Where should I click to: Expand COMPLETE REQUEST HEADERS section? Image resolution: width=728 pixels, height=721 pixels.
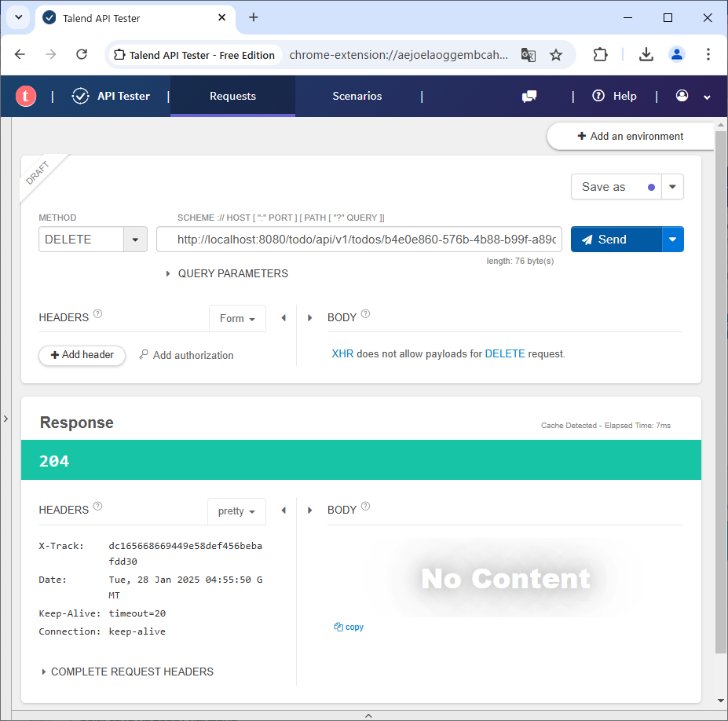(x=127, y=672)
